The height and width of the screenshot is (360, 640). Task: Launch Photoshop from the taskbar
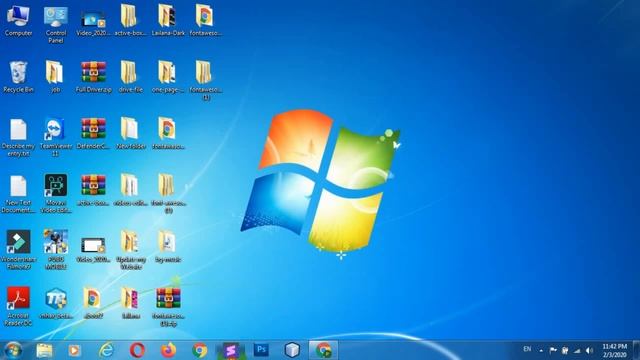[x=261, y=350]
